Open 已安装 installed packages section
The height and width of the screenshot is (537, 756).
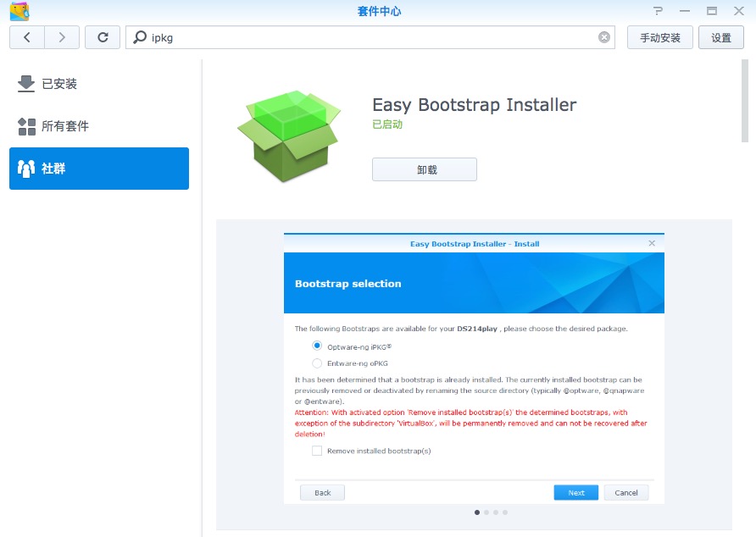99,84
